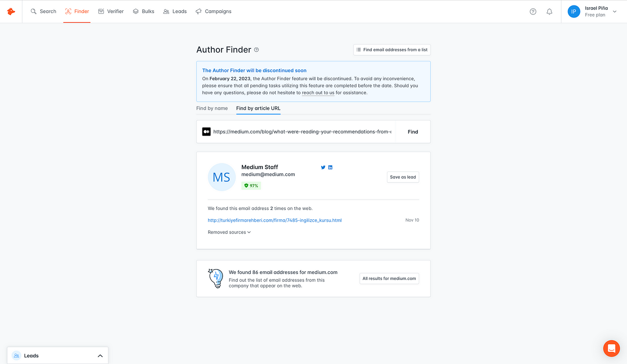
Task: Open the help question mark icon
Action: (533, 12)
